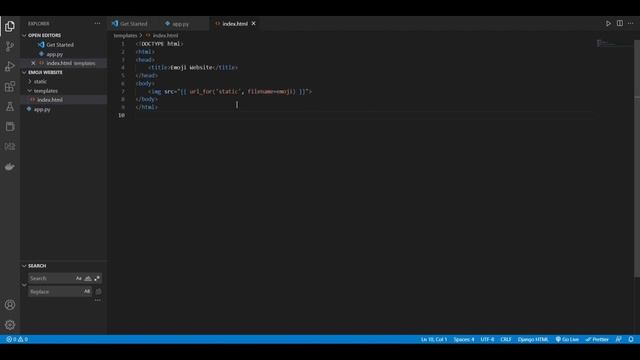Viewport: 640px width, 360px height.
Task: Open the Explorer view in activity bar
Action: point(10,27)
